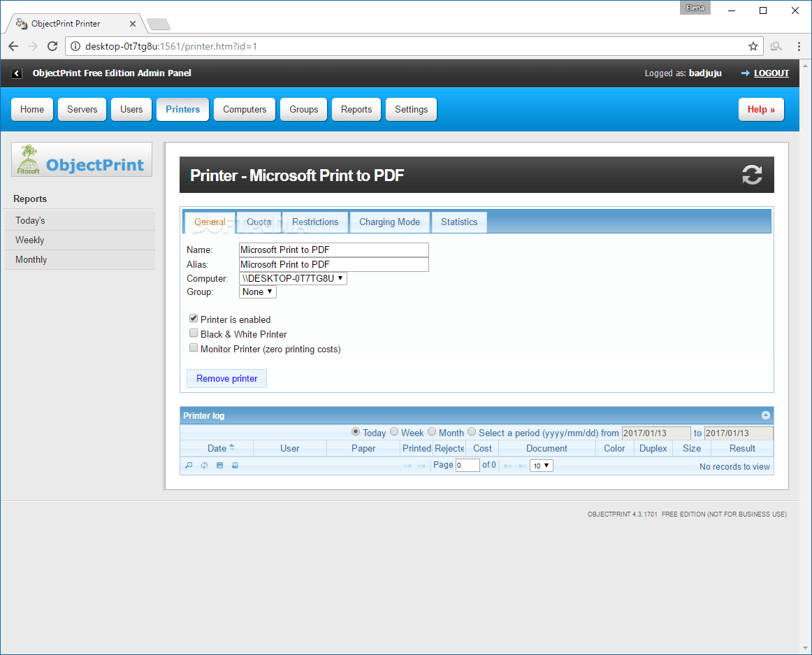This screenshot has width=812, height=655.
Task: Click the logout arrow icon
Action: click(745, 73)
